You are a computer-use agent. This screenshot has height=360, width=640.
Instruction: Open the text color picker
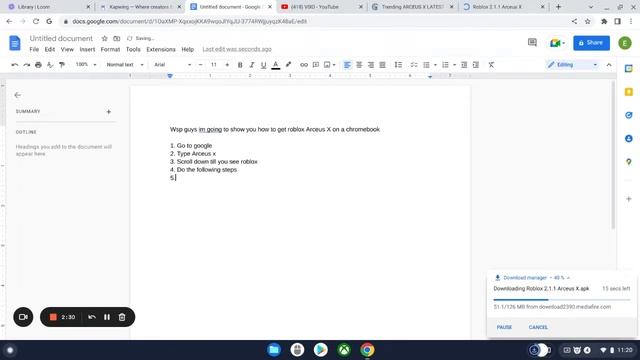coord(276,65)
